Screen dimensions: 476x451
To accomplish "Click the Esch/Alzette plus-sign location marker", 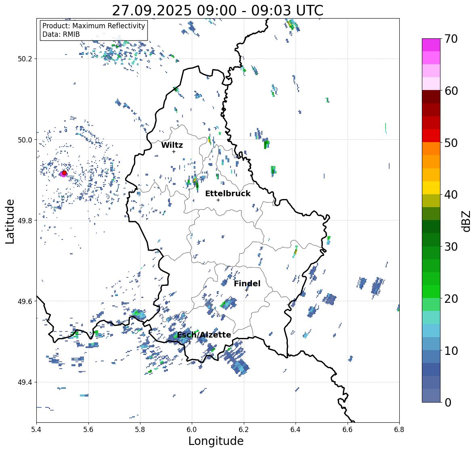I will click(x=189, y=342).
